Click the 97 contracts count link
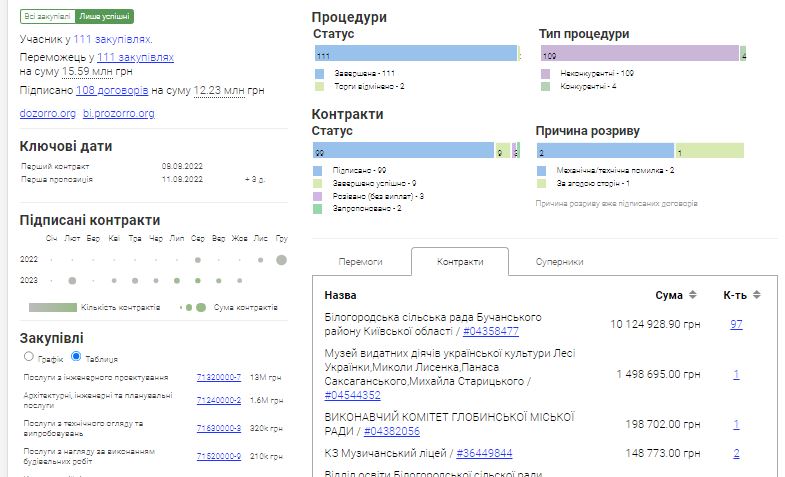 [x=736, y=324]
